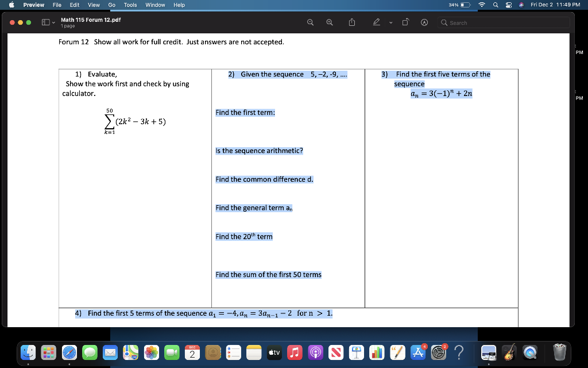
Task: Open Spotlight search in menu bar
Action: 496,5
